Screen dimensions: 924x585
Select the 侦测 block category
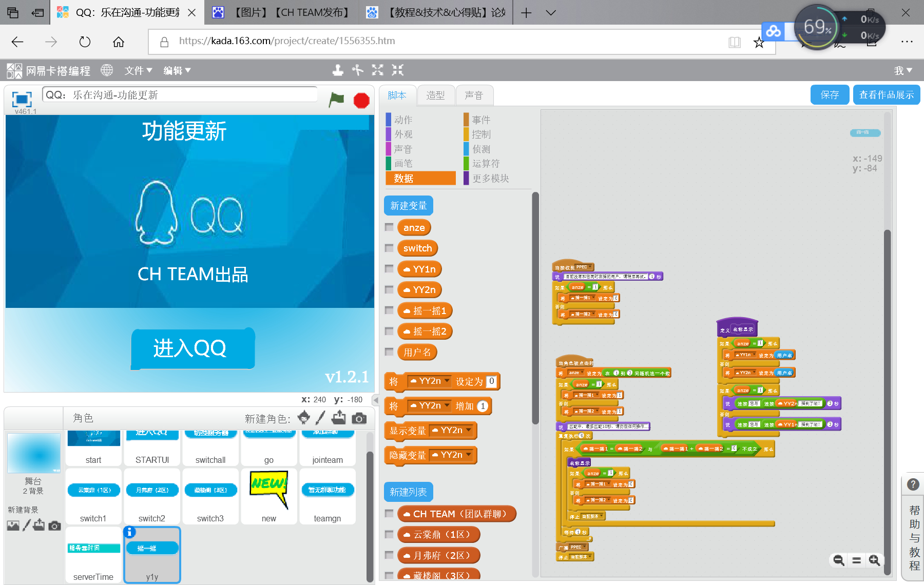pyautogui.click(x=481, y=149)
